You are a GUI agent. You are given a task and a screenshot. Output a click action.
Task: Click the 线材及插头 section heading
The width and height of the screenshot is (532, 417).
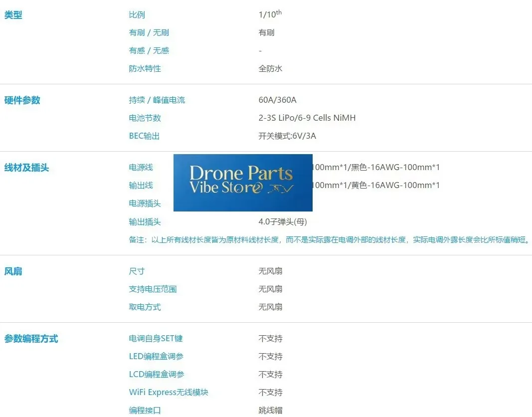[x=26, y=168]
